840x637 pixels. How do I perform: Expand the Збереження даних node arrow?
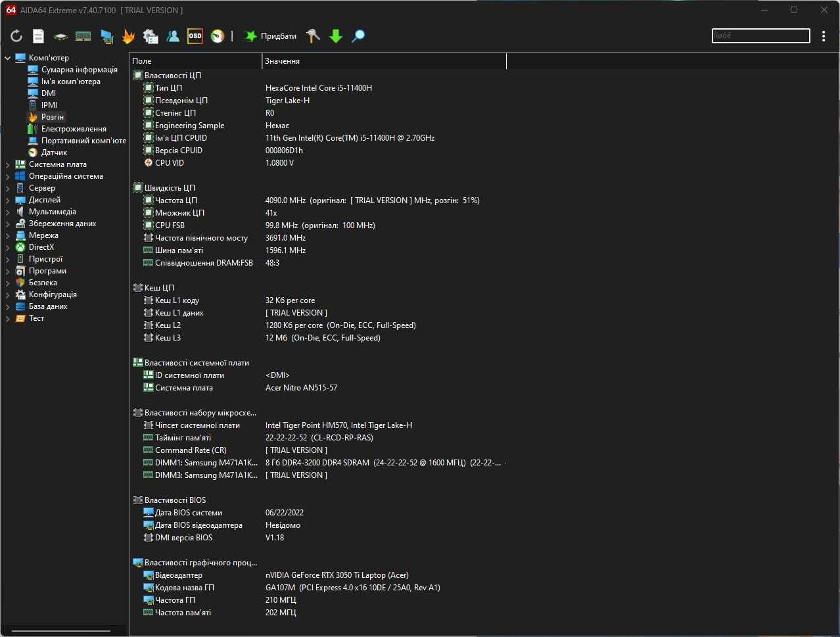[7, 224]
